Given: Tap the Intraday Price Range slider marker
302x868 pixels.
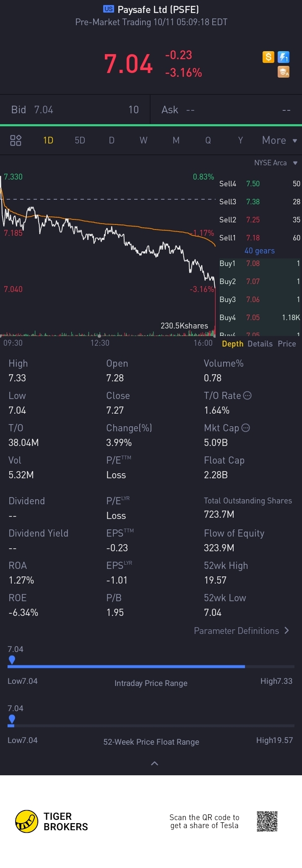Looking at the screenshot, I should point(12,660).
